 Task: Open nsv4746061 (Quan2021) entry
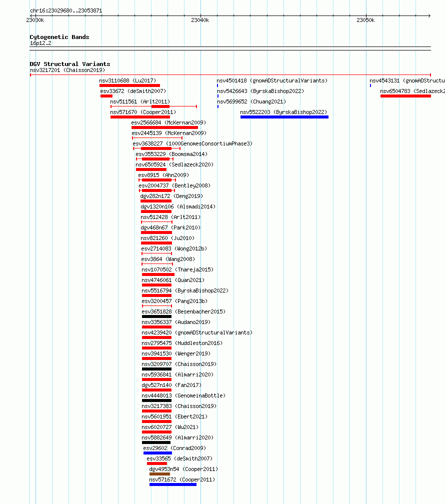(173, 280)
